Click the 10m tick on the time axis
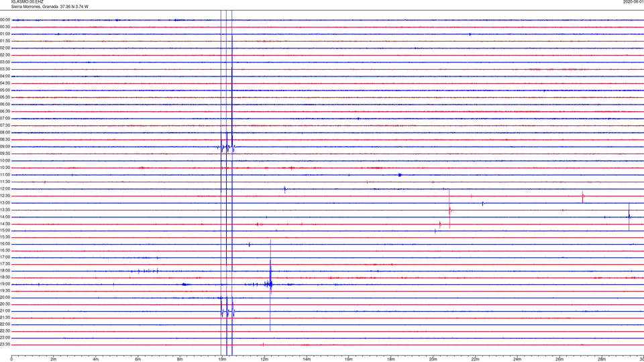Image resolution: width=644 pixels, height=362 pixels. [x=222, y=359]
